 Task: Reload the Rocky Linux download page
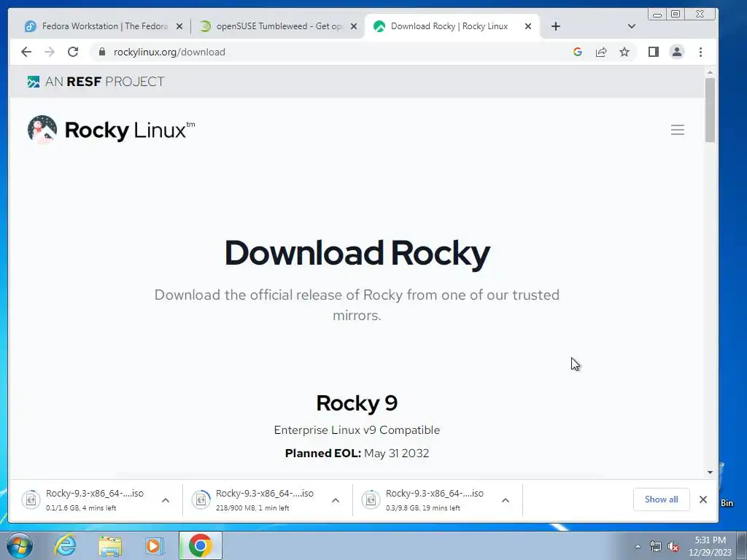coord(73,52)
